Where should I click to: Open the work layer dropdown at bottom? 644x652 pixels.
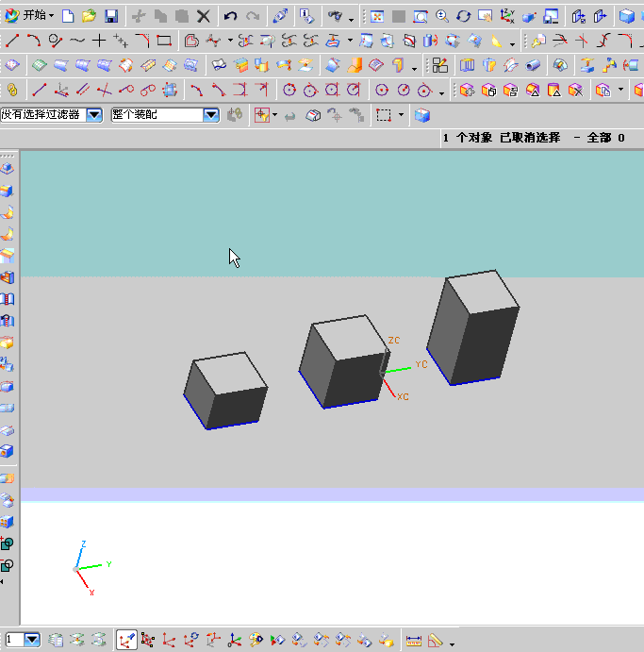32,640
